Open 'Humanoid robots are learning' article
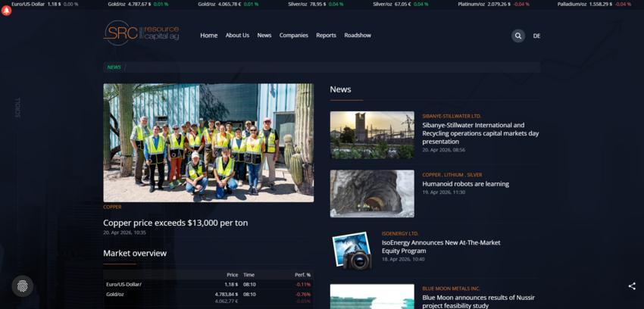The width and height of the screenshot is (644, 309). 466,184
